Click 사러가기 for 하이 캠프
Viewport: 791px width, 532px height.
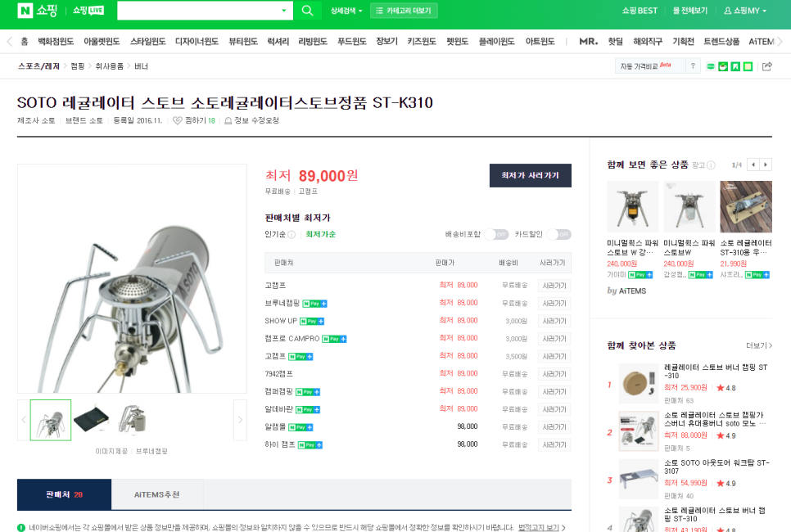554,444
